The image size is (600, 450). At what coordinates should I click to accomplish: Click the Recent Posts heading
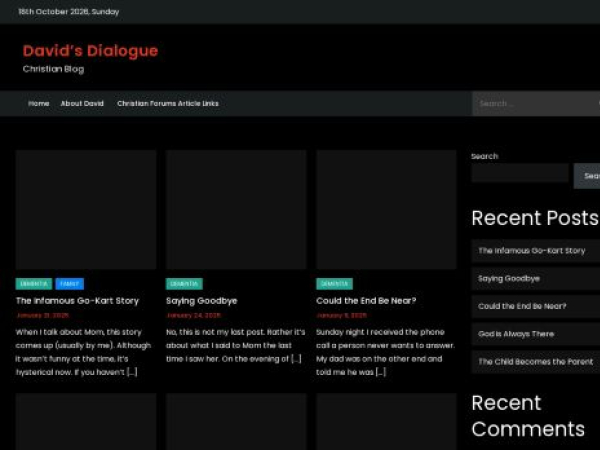[535, 218]
